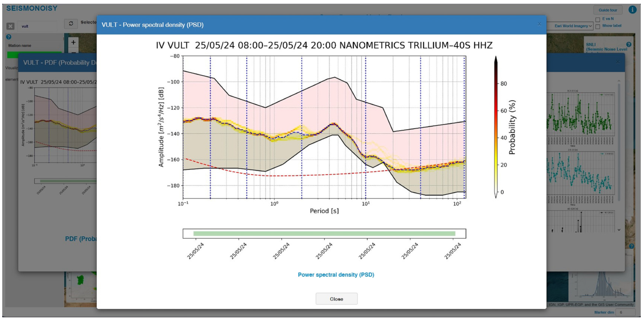This screenshot has width=644, height=321.
Task: Click the SNLI help question mark icon
Action: (x=629, y=44)
